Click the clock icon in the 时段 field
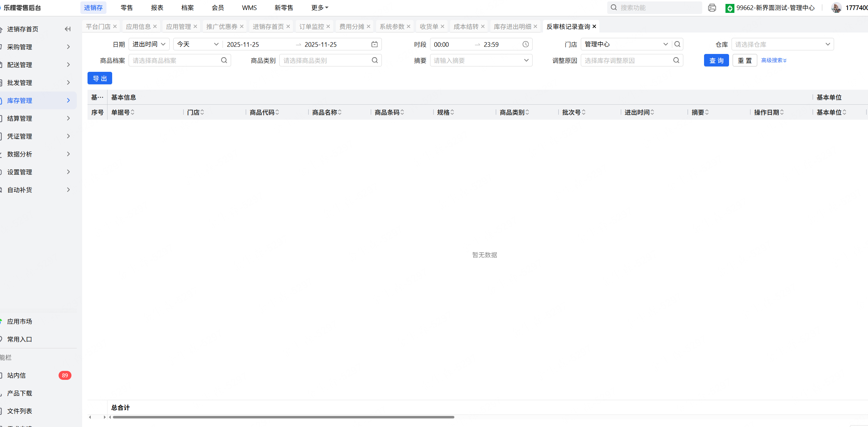 tap(525, 44)
